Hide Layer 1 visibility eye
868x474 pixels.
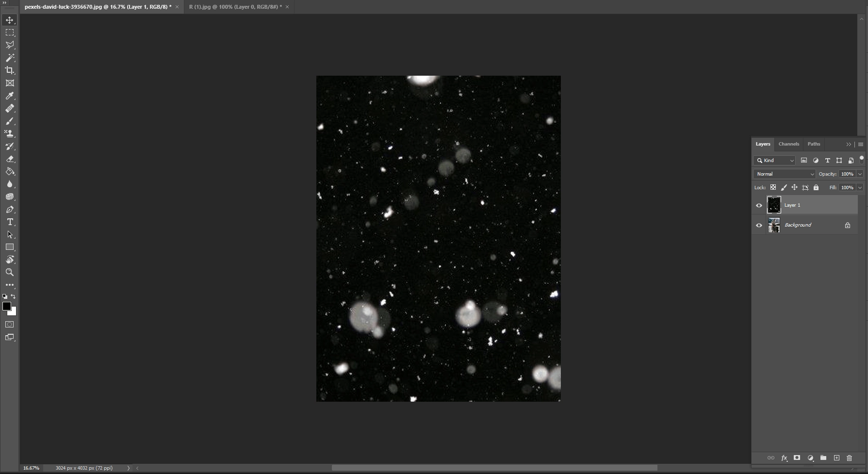(759, 205)
